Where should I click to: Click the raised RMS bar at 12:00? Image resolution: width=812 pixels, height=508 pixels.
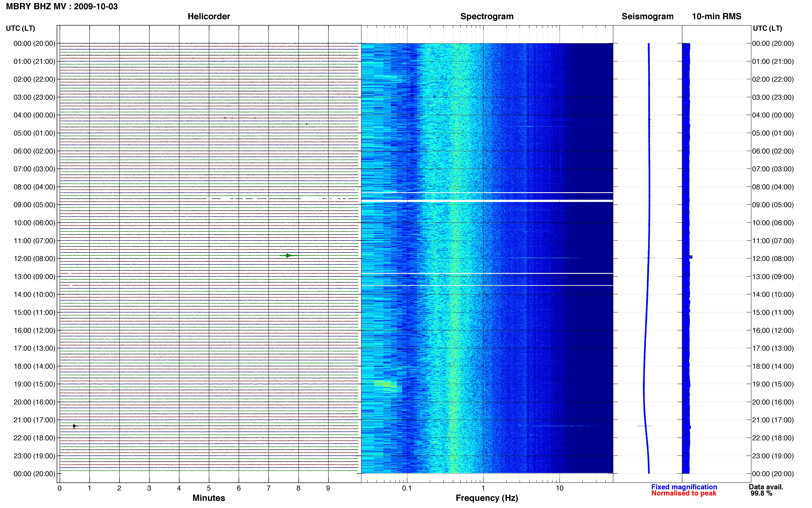687,257
